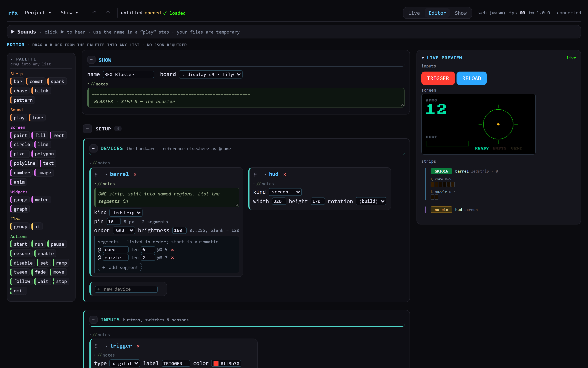Delete the core segment row
The width and height of the screenshot is (588, 368).
172,250
